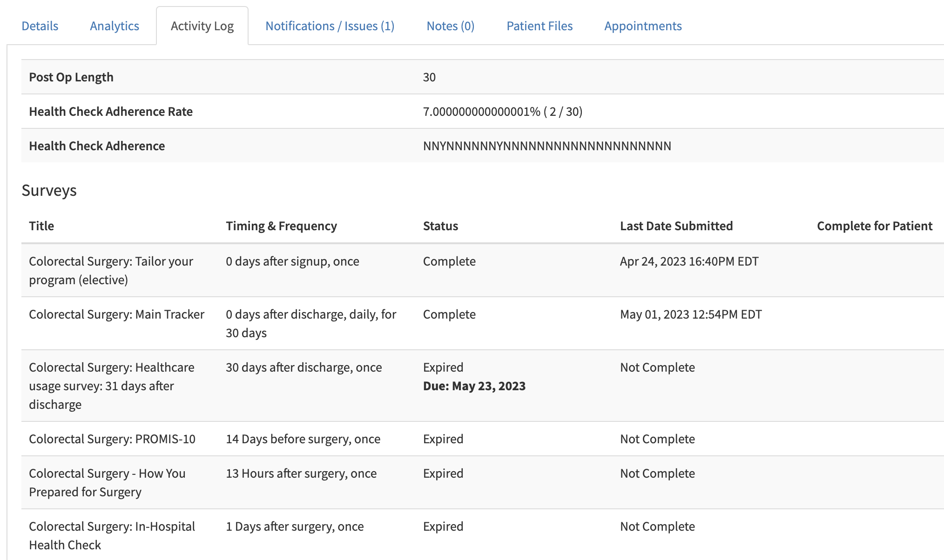Click the Health Check Adherence string value
Viewport: 944px width, 560px height.
[x=546, y=146]
